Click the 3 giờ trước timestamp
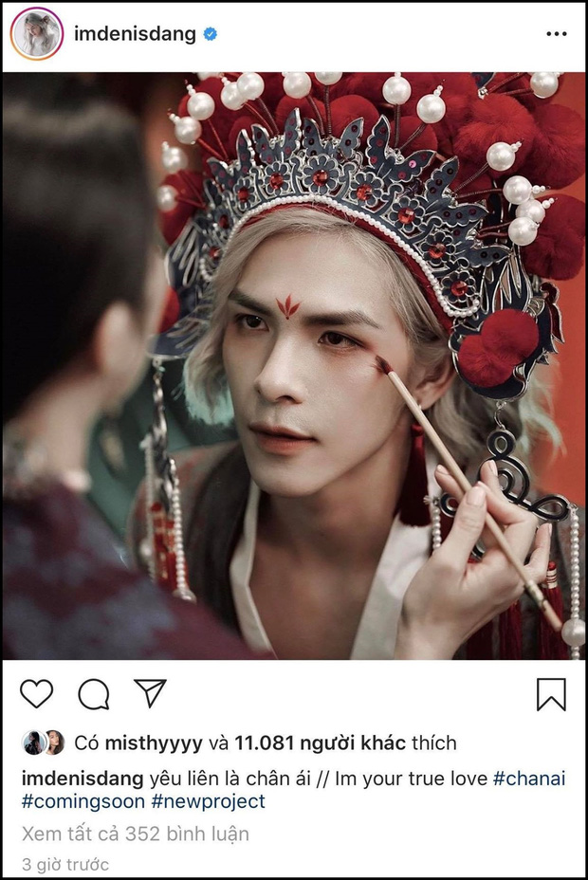Screen dimensions: 588x880 65,864
